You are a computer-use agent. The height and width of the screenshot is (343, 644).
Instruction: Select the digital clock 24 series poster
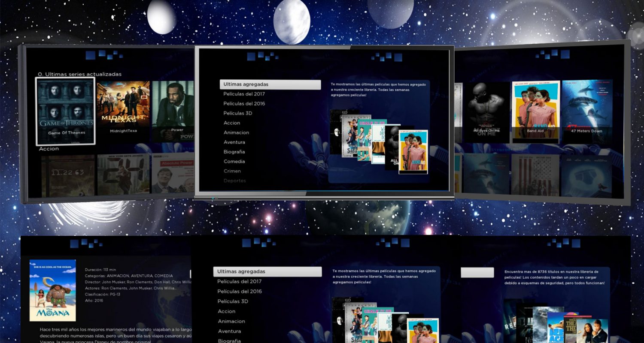[x=123, y=175]
